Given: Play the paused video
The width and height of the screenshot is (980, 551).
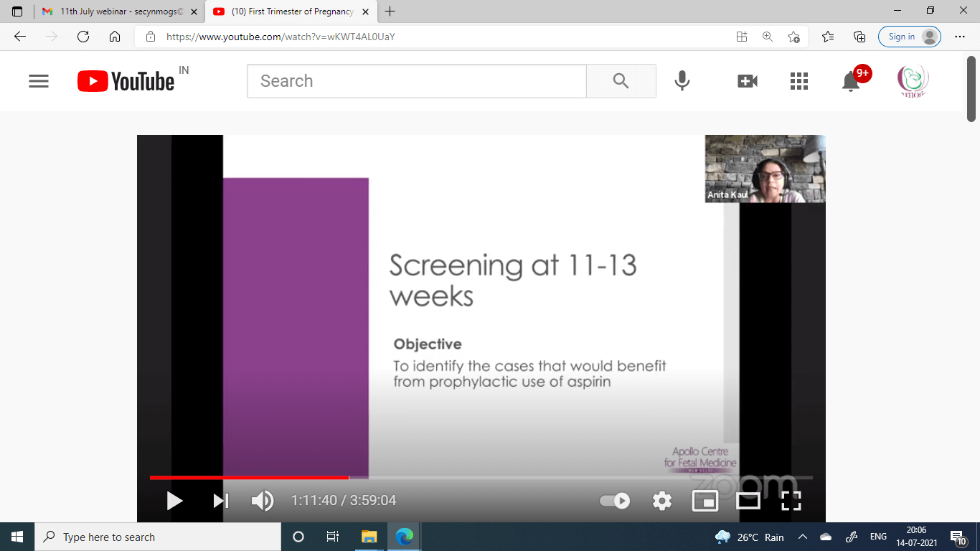Looking at the screenshot, I should coord(174,500).
